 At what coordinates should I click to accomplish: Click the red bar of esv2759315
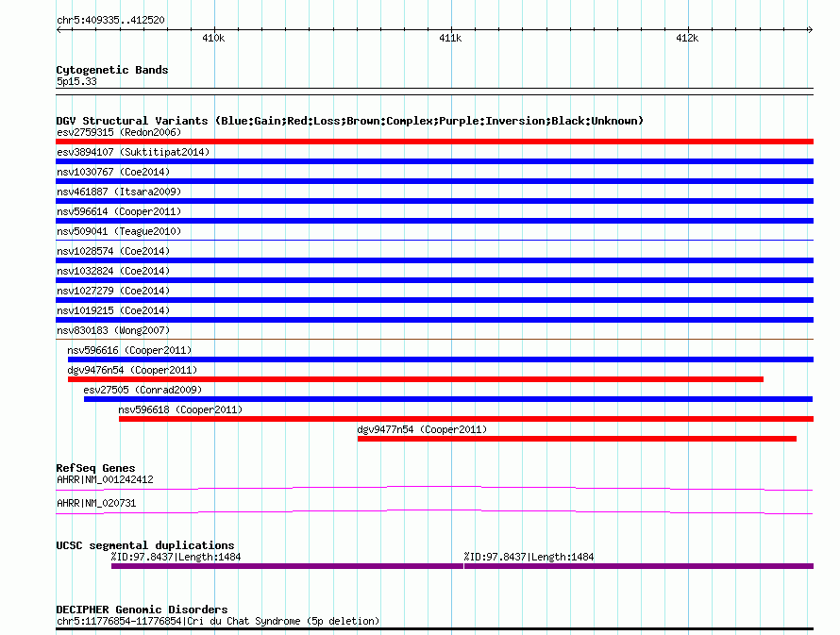pyautogui.click(x=434, y=142)
